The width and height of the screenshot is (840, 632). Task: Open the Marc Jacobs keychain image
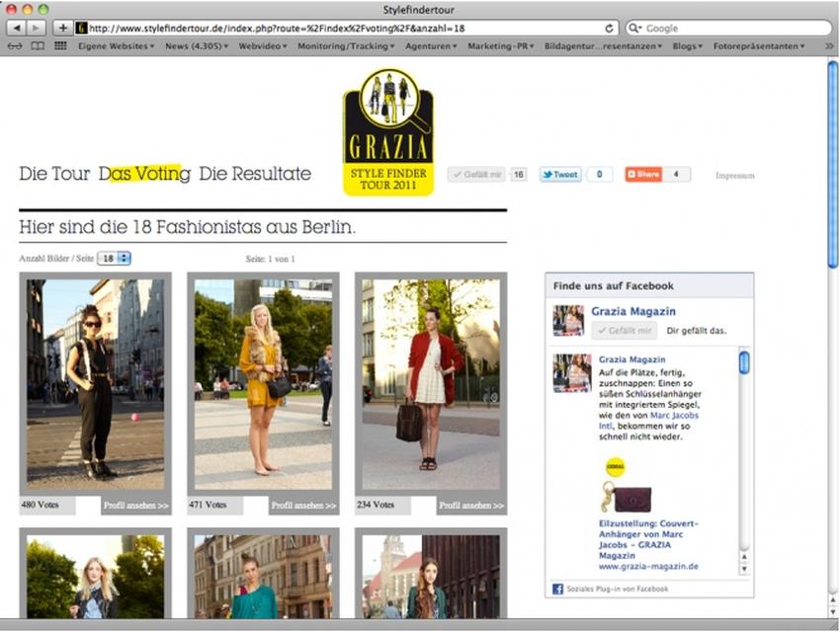627,497
